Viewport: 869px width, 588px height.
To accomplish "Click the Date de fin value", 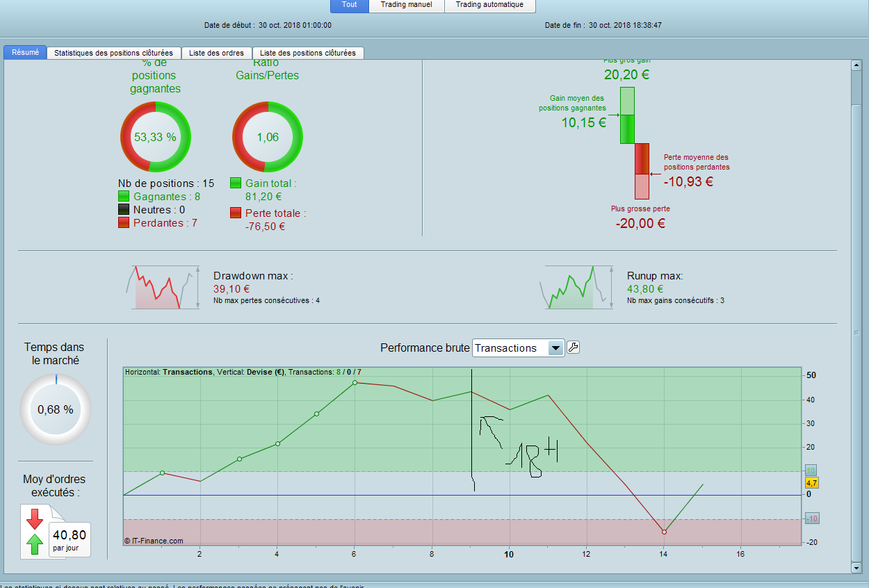I will (x=625, y=25).
